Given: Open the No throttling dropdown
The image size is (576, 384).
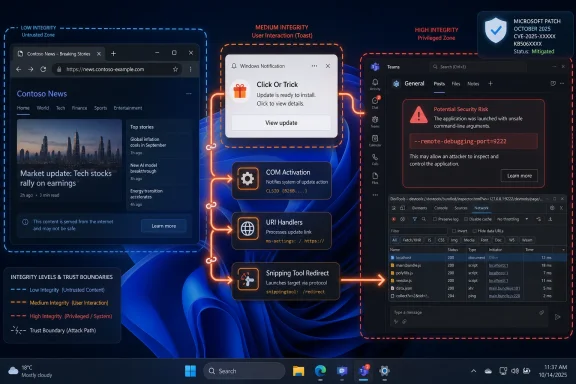Looking at the screenshot, I should [512, 219].
